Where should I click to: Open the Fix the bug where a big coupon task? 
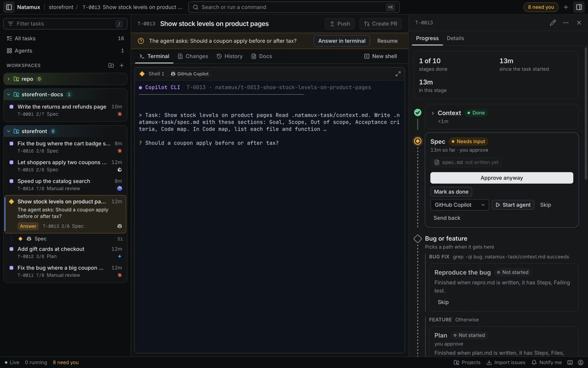[65, 272]
